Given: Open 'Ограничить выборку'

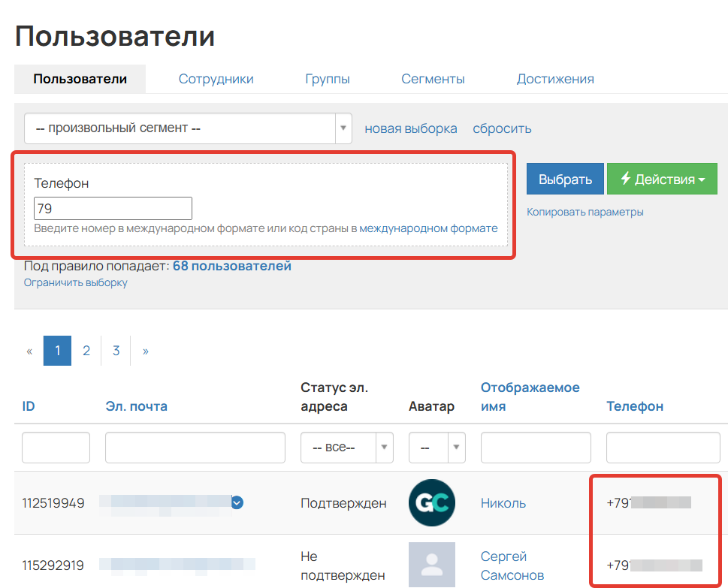Looking at the screenshot, I should click(74, 282).
